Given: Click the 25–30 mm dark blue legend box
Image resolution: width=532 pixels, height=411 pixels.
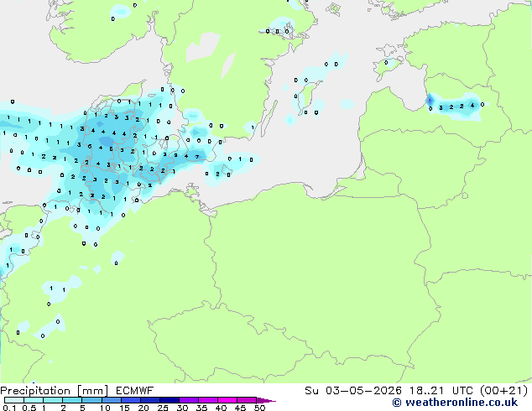Looking at the screenshot, I should click(170, 400).
